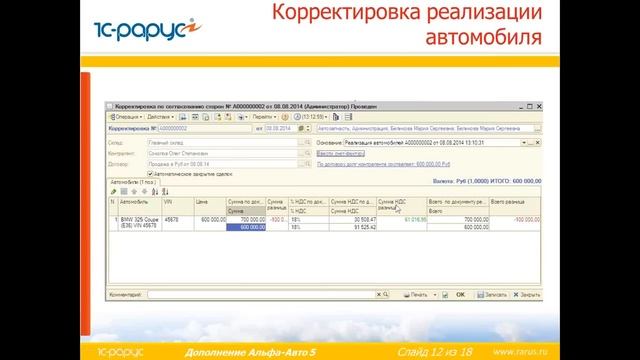Image resolution: width=640 pixels, height=360 pixels.
Task: Click the Записать button
Action: point(492,295)
